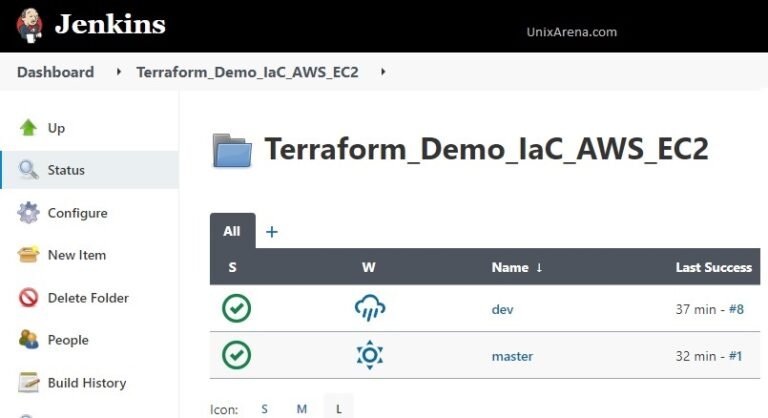
Task: Click the green Up arrow icon
Action: [x=29, y=128]
